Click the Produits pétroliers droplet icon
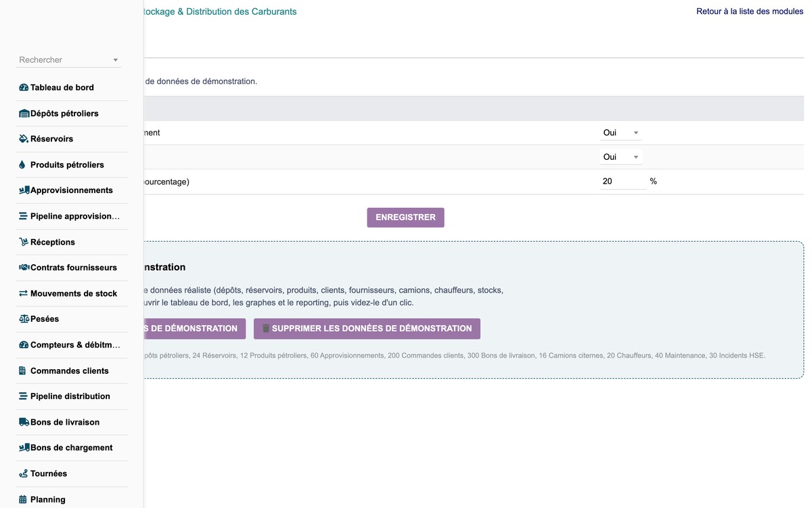This screenshot has width=812, height=508. tap(22, 165)
